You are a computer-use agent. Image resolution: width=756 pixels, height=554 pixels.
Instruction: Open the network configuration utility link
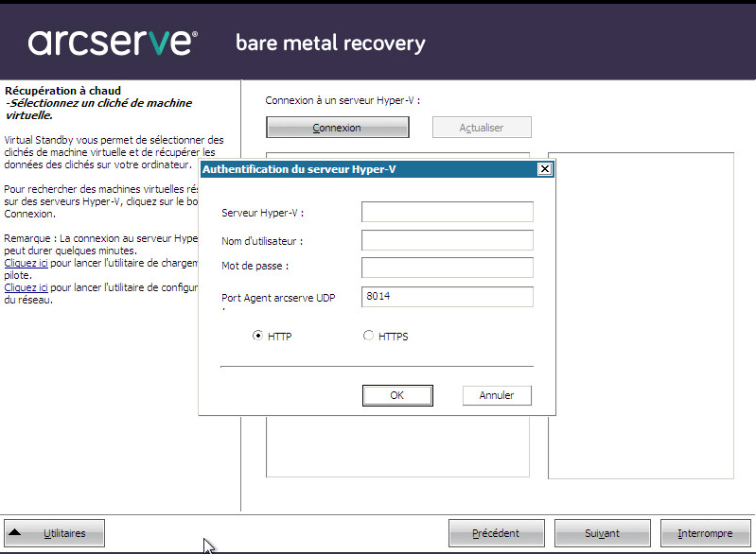pos(26,287)
